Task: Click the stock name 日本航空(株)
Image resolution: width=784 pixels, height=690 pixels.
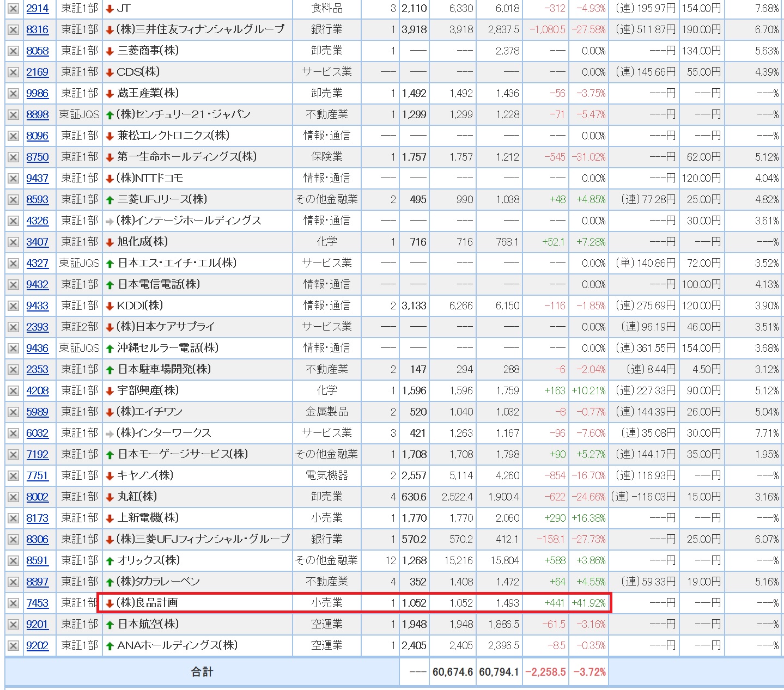Action: (148, 624)
